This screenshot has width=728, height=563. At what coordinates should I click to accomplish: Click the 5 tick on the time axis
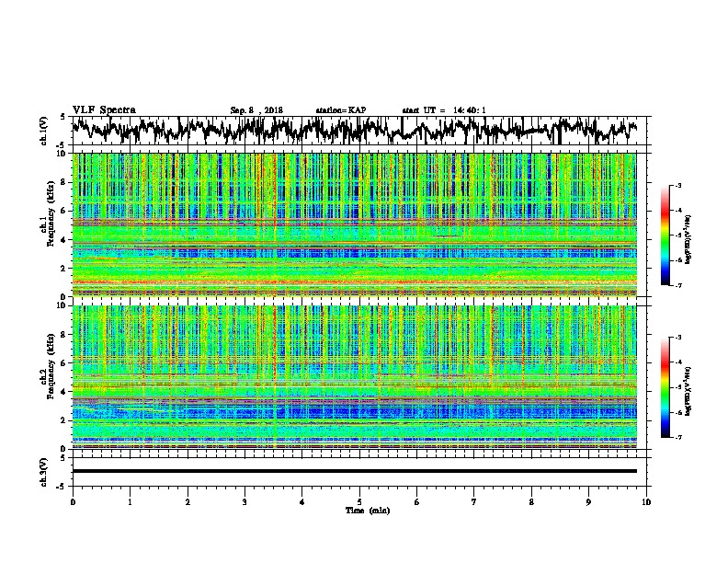coord(359,502)
